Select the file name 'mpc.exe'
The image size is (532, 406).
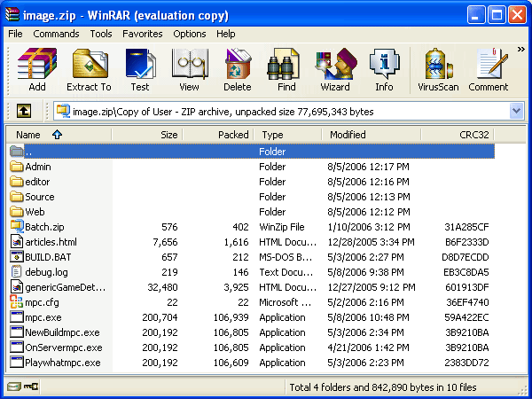pos(43,317)
